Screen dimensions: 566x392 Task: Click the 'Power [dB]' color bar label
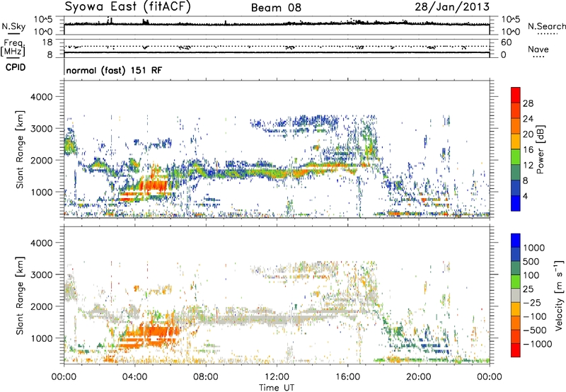pos(540,149)
